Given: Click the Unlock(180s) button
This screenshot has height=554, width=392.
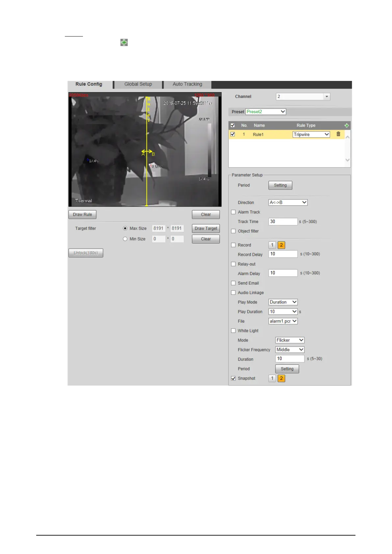Looking at the screenshot, I should click(86, 253).
